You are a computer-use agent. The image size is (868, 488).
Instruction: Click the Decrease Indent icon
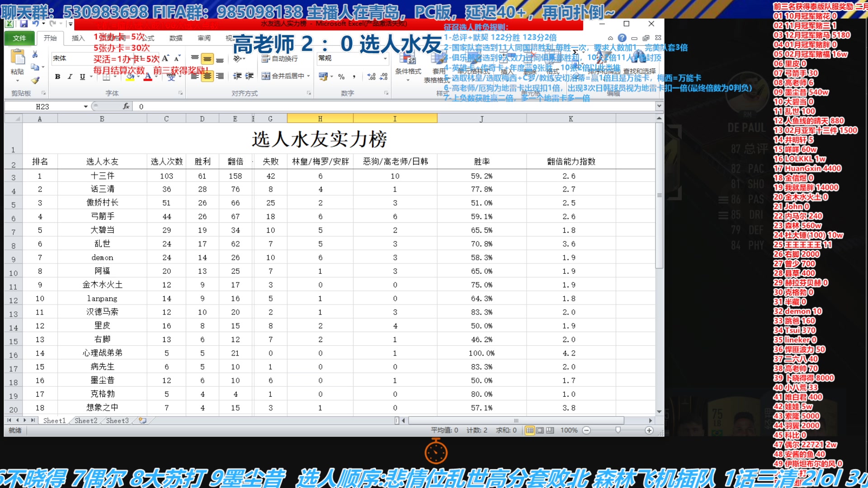237,76
